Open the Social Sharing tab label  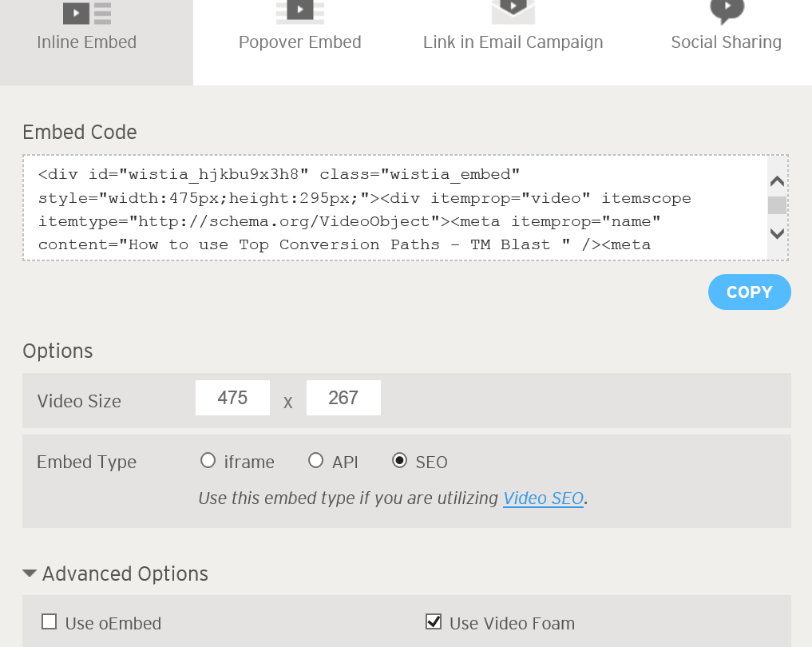726,42
